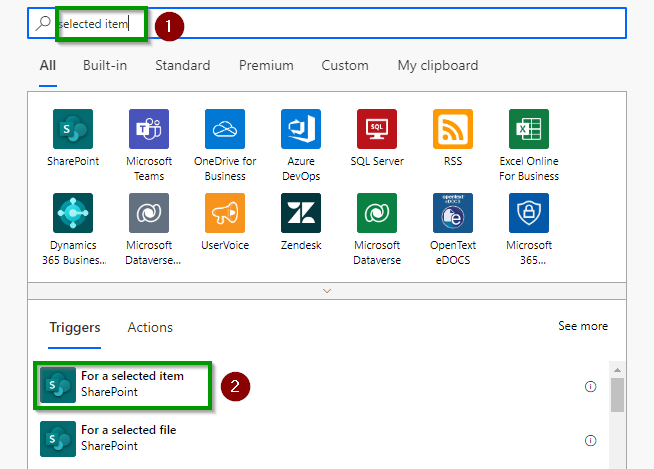Screen dimensions: 654x469
Task: Choose the Zendesk connector icon
Action: click(301, 213)
